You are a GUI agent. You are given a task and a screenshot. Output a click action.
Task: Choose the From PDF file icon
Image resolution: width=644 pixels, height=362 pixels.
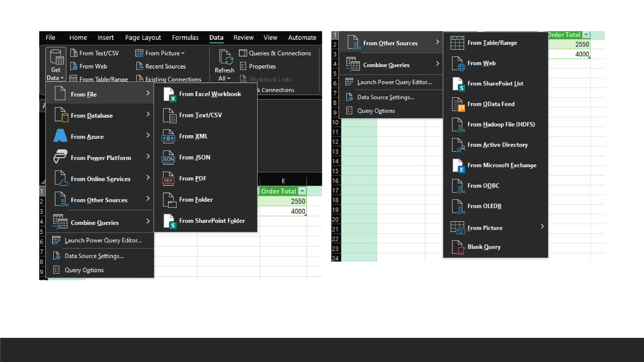pyautogui.click(x=168, y=178)
